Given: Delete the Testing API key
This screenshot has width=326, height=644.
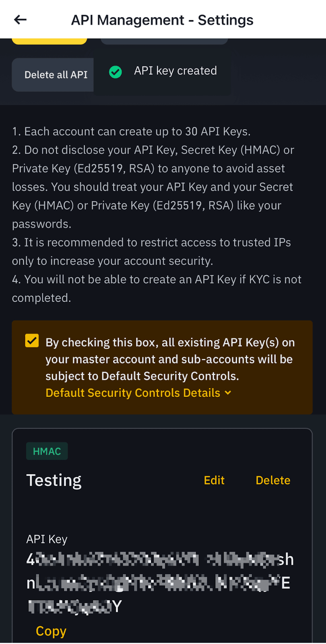Looking at the screenshot, I should pyautogui.click(x=273, y=480).
